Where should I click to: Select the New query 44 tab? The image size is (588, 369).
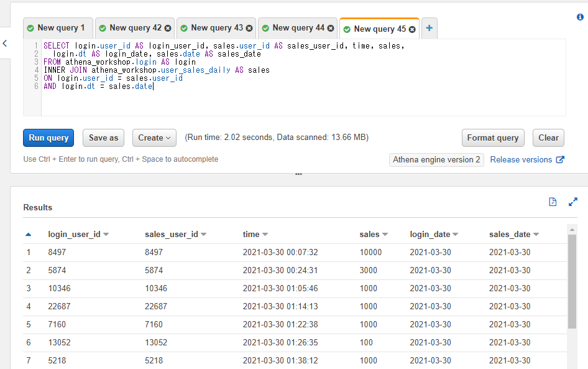(295, 27)
